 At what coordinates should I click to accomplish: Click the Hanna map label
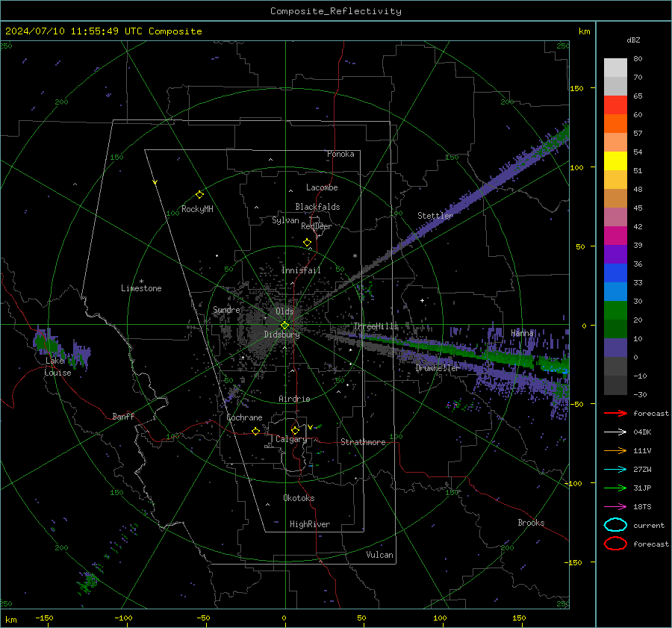522,333
